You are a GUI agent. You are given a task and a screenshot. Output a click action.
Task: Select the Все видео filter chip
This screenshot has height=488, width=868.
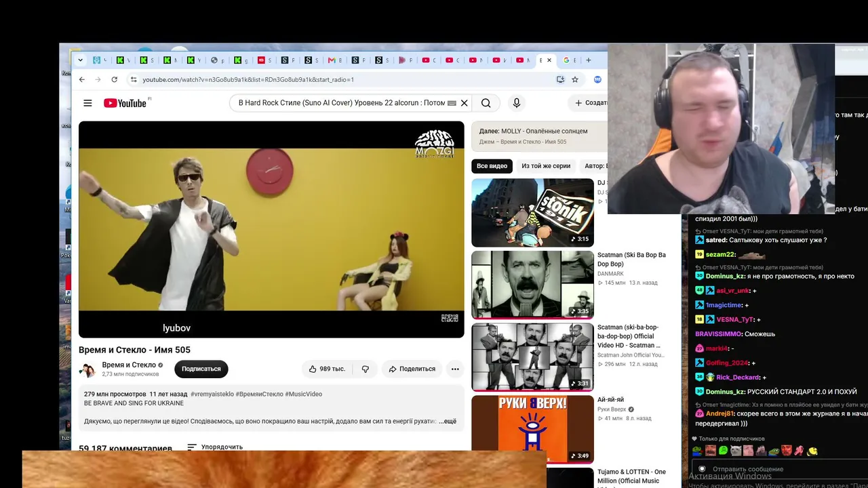tap(492, 166)
